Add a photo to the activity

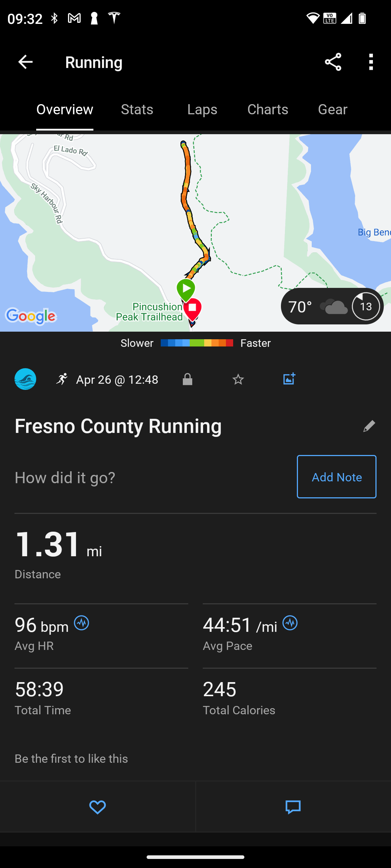point(289,379)
